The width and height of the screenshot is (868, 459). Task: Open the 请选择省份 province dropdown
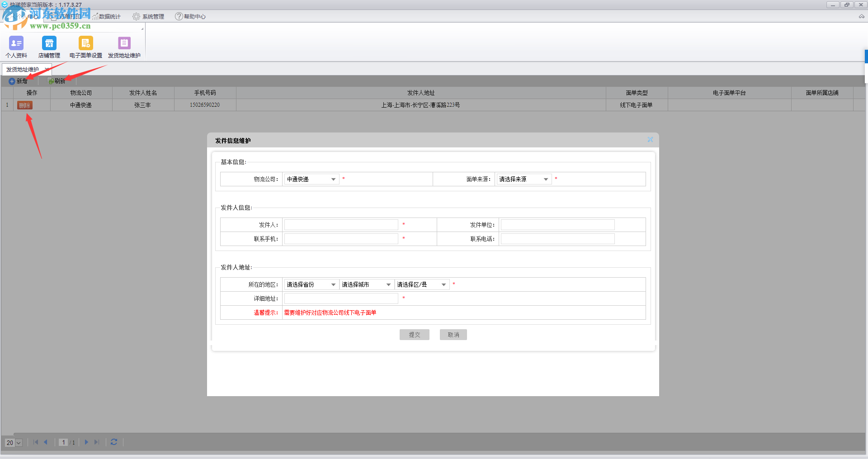click(x=311, y=284)
